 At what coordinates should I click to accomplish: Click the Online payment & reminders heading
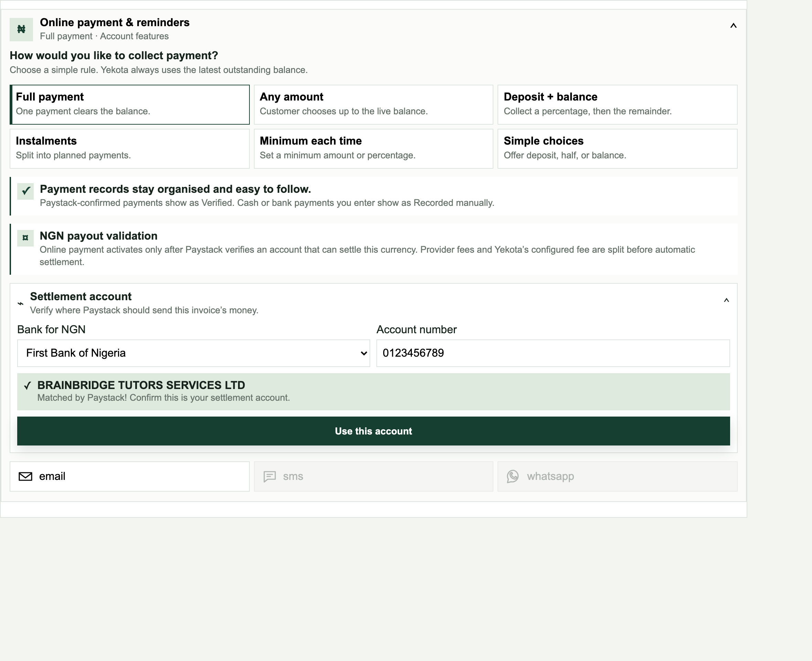pos(115,22)
